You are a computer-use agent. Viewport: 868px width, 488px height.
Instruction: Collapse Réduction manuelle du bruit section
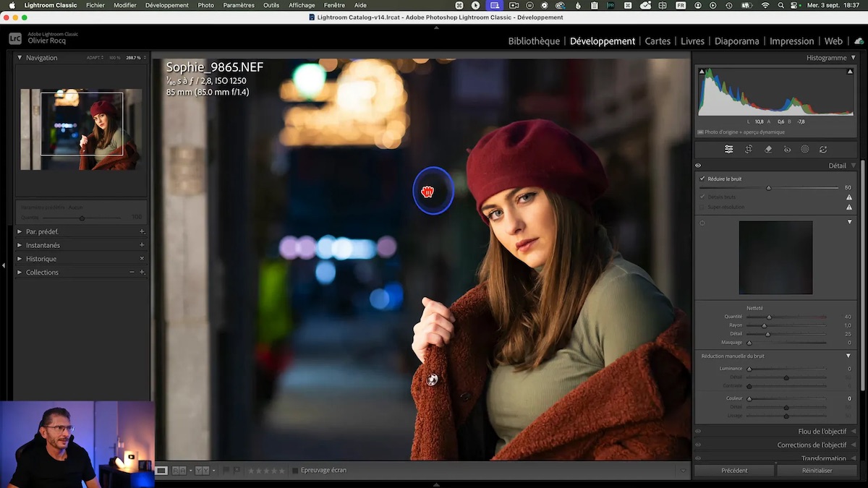point(848,356)
